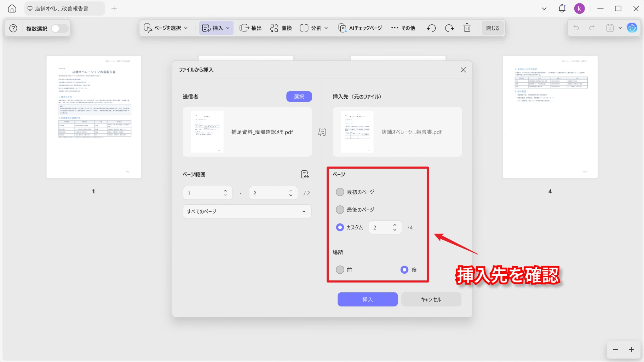Increase the custom page number
This screenshot has width=644, height=362.
(x=395, y=225)
